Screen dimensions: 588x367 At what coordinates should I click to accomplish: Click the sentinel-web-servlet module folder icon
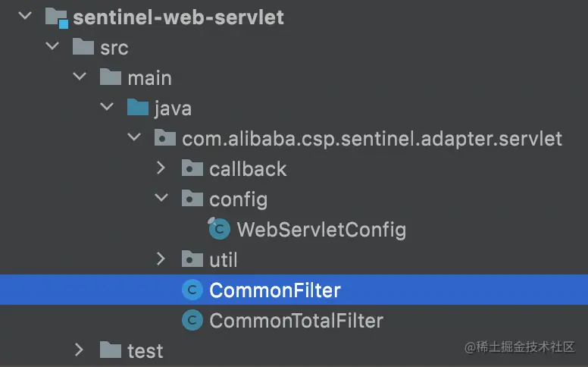(57, 17)
